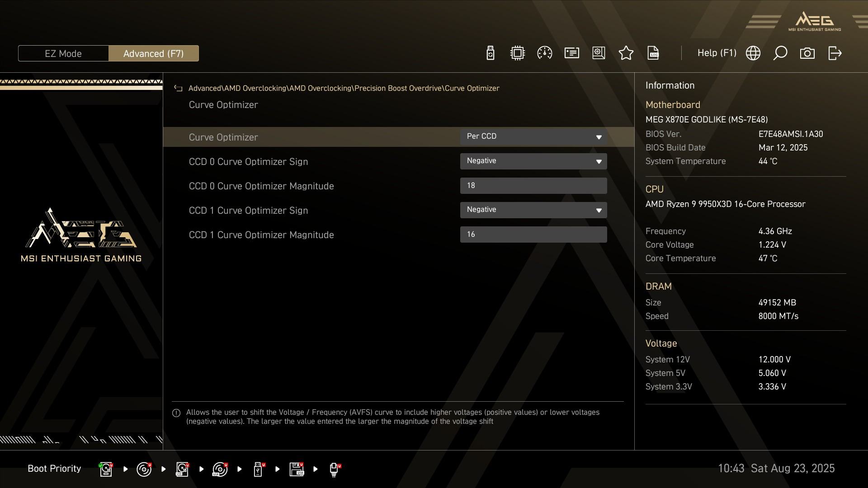Image resolution: width=868 pixels, height=488 pixels.
Task: Switch to EZ Mode tab
Action: (x=63, y=53)
